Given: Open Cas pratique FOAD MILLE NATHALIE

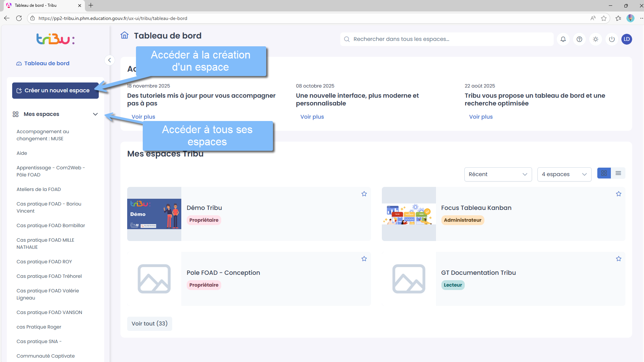Looking at the screenshot, I should click(45, 244).
